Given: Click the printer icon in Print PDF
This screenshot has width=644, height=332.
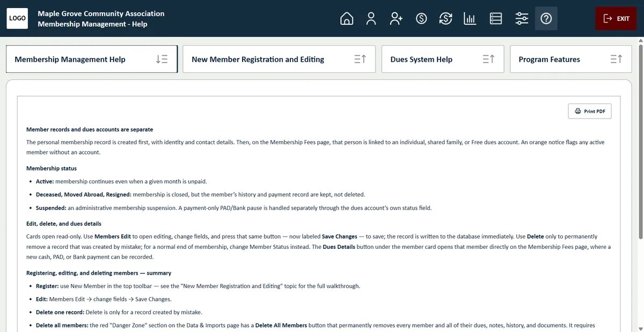Looking at the screenshot, I should [x=578, y=111].
